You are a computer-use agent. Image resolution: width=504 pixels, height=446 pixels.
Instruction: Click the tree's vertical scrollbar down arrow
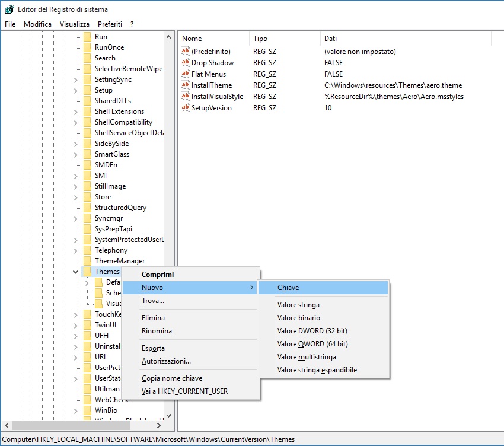168,416
